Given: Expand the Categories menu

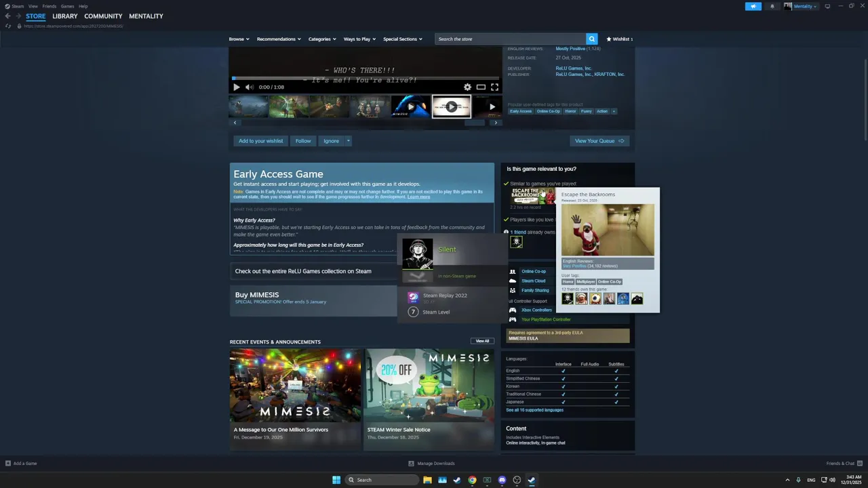Looking at the screenshot, I should 322,39.
